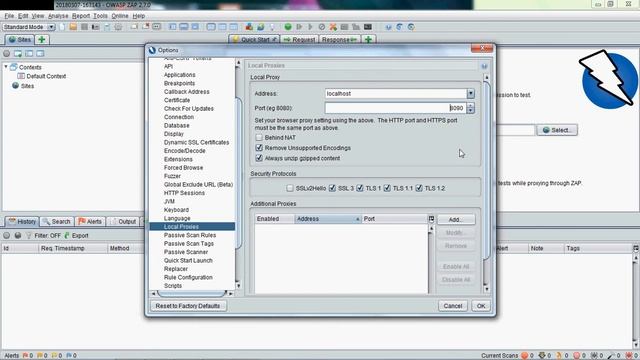640x360 pixels.
Task: Open the Report menu
Action: [81, 16]
